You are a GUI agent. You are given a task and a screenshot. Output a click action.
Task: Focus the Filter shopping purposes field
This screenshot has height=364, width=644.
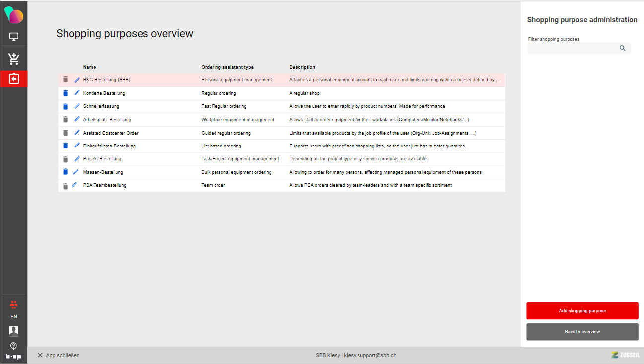(572, 48)
